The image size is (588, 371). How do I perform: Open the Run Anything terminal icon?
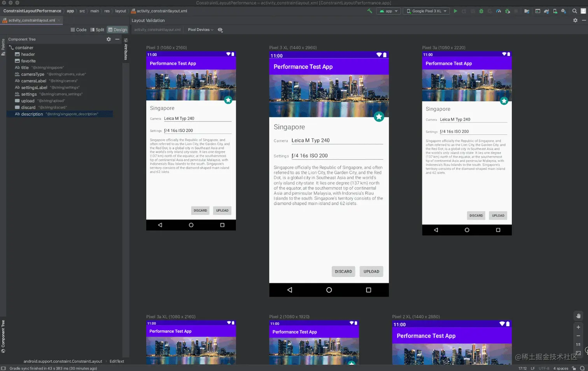(538, 11)
